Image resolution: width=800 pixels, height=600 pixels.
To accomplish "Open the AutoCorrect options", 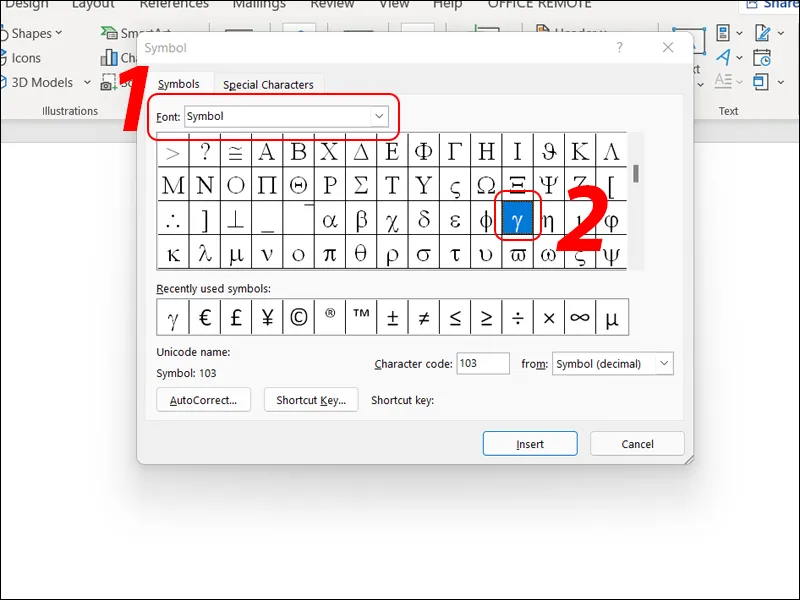I will click(x=204, y=400).
